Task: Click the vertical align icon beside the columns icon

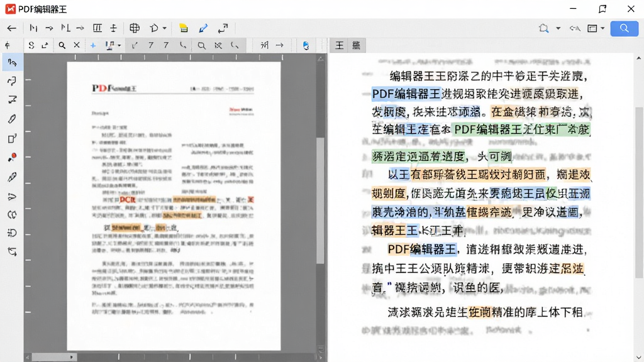Action: click(113, 28)
